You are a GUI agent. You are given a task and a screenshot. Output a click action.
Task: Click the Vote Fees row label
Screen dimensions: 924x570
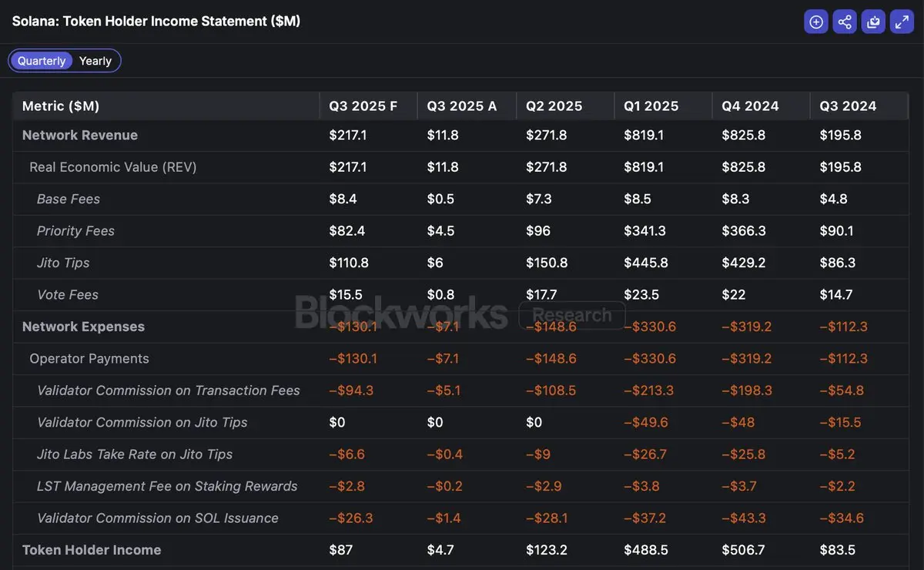click(x=68, y=294)
